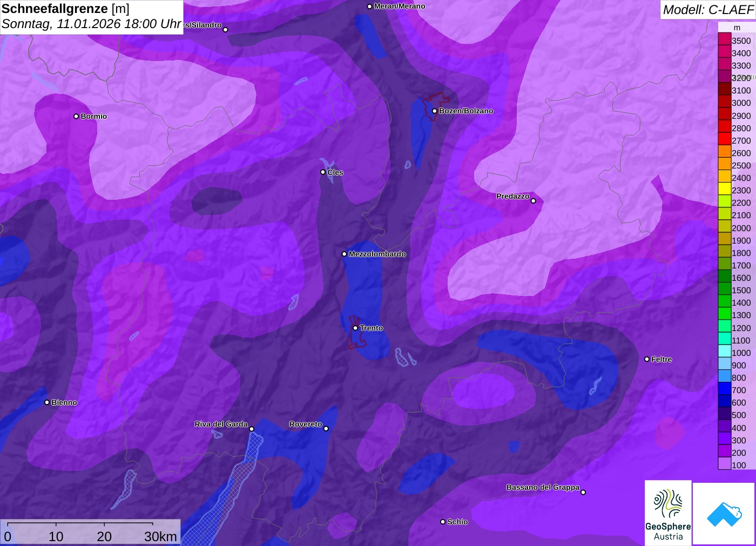Click the Predazzo label text
Screen dimensions: 756x546
pos(513,196)
